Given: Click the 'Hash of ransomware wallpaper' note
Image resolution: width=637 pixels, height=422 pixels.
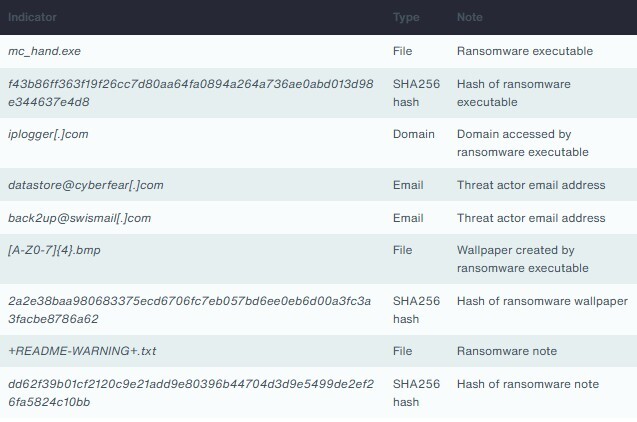Looking at the screenshot, I should (542, 301).
